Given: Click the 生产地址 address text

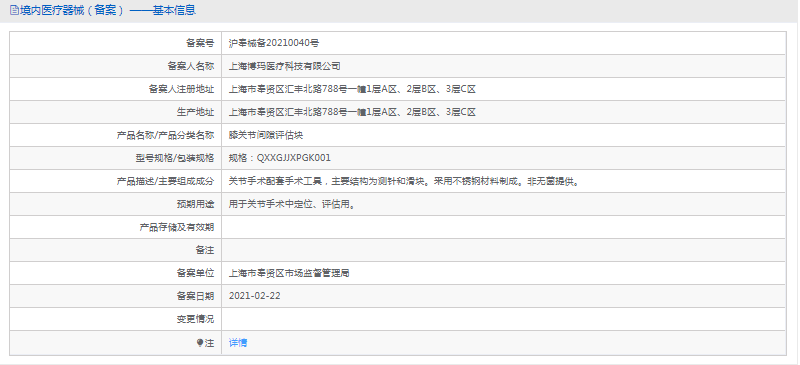Looking at the screenshot, I should click(352, 112).
